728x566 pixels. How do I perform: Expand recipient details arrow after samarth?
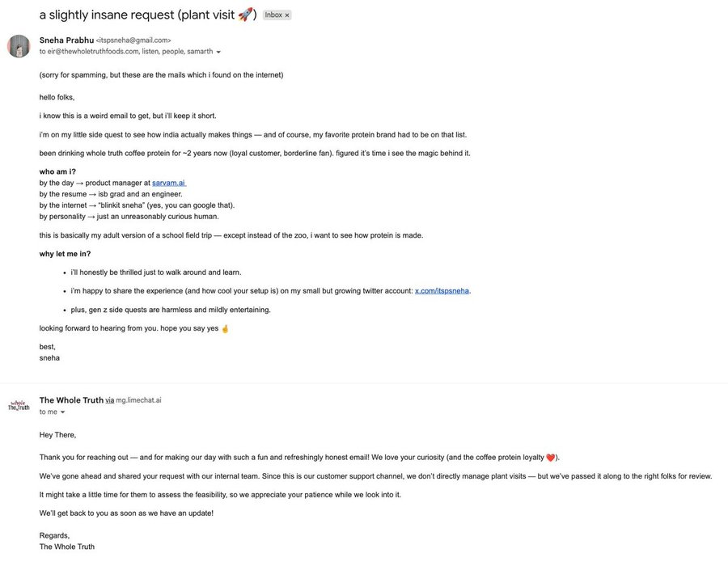click(x=218, y=52)
